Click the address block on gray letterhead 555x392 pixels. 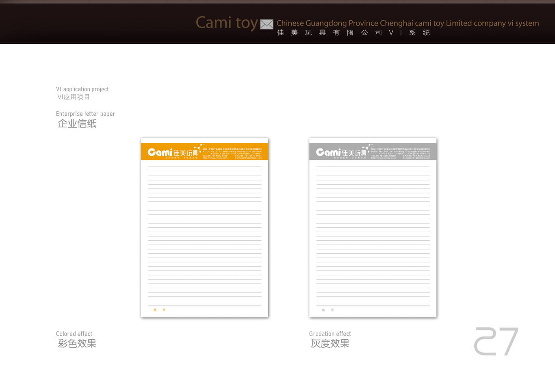click(401, 153)
